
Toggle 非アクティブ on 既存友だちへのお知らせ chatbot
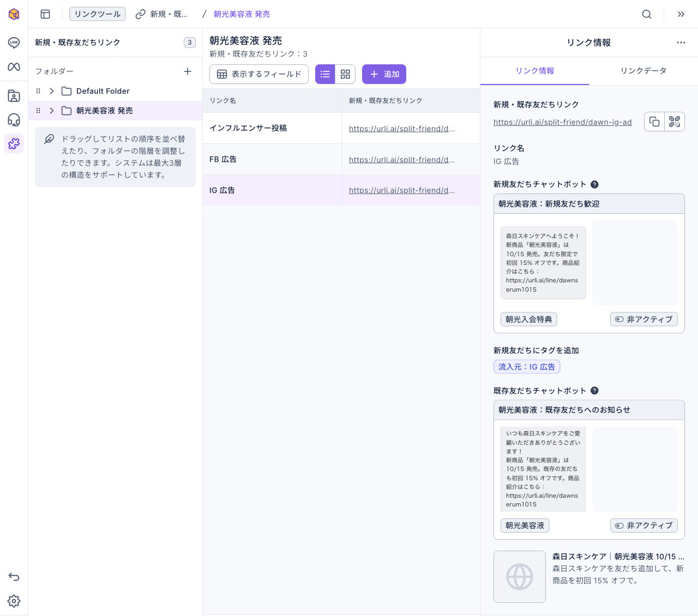(x=643, y=526)
